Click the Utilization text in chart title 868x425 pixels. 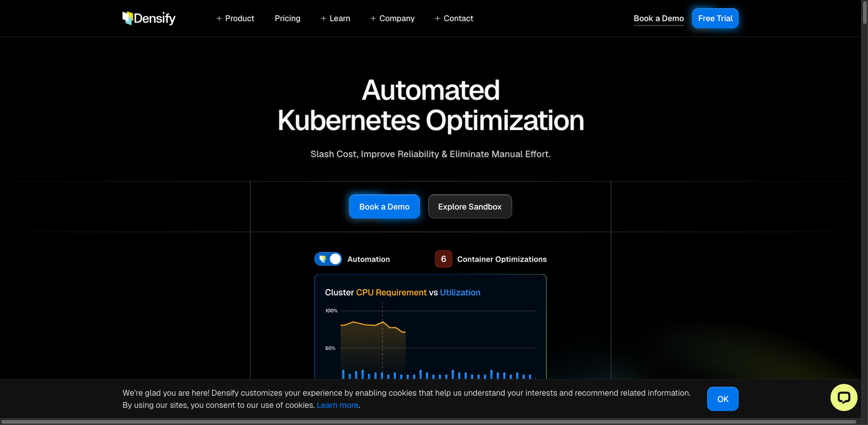pos(460,292)
